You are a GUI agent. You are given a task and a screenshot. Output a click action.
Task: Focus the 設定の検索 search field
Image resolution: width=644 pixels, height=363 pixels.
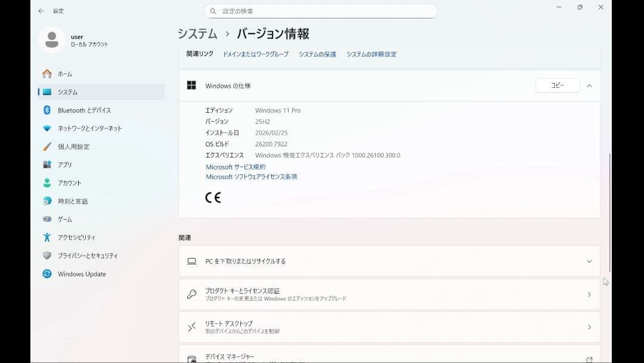(320, 11)
